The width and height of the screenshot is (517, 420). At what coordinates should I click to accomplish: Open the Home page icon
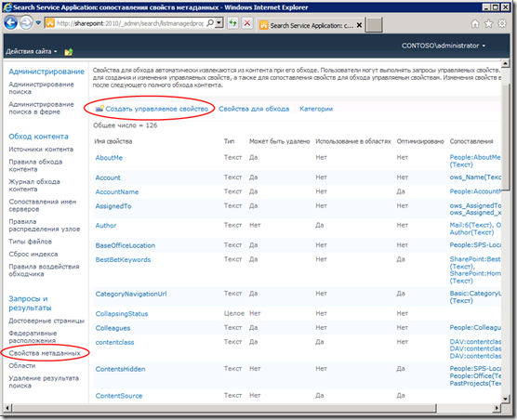pyautogui.click(x=475, y=24)
